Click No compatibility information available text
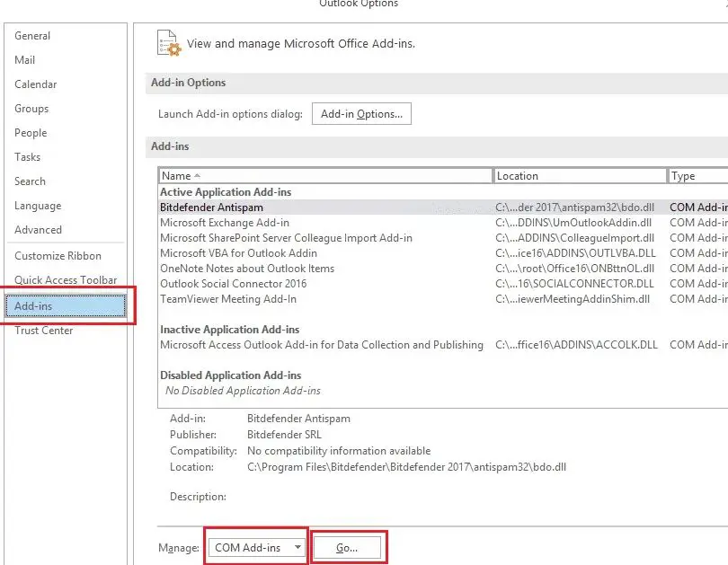The image size is (728, 565). [339, 451]
